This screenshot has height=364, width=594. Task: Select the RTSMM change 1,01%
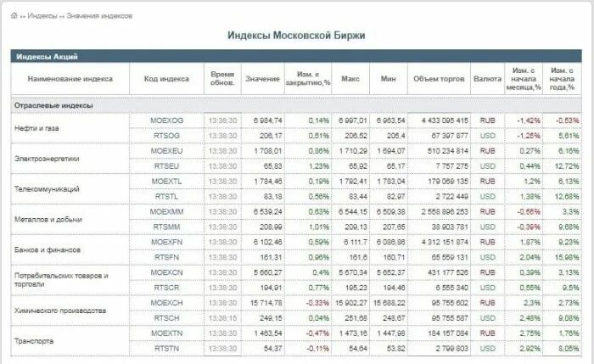click(x=319, y=227)
